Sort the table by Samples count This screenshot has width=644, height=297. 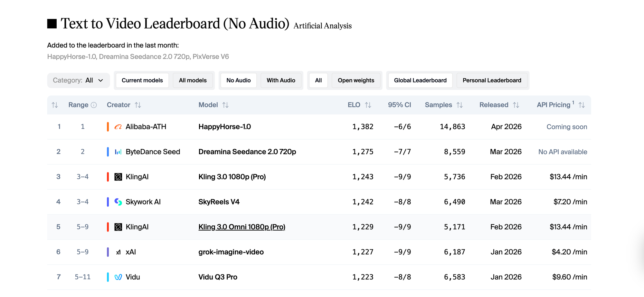pos(460,105)
